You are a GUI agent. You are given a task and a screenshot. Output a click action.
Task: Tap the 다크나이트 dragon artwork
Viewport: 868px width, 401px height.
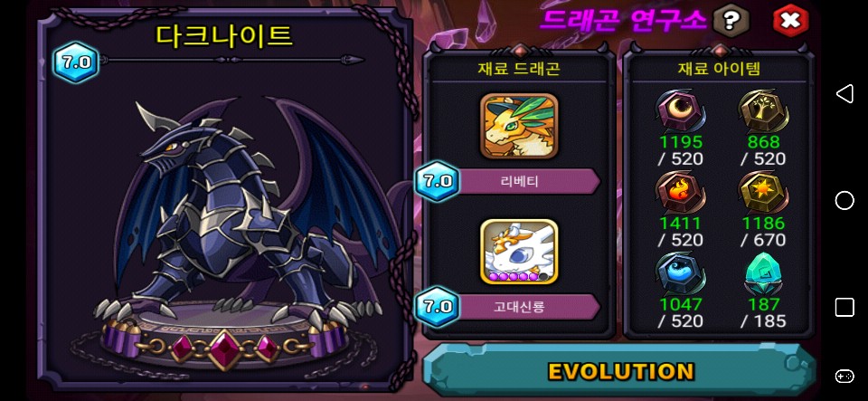tap(243, 222)
